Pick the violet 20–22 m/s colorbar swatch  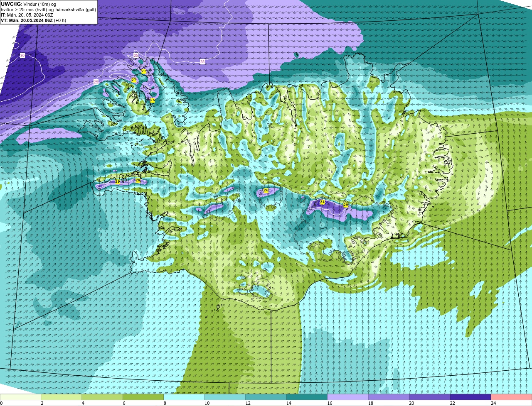[430, 397]
